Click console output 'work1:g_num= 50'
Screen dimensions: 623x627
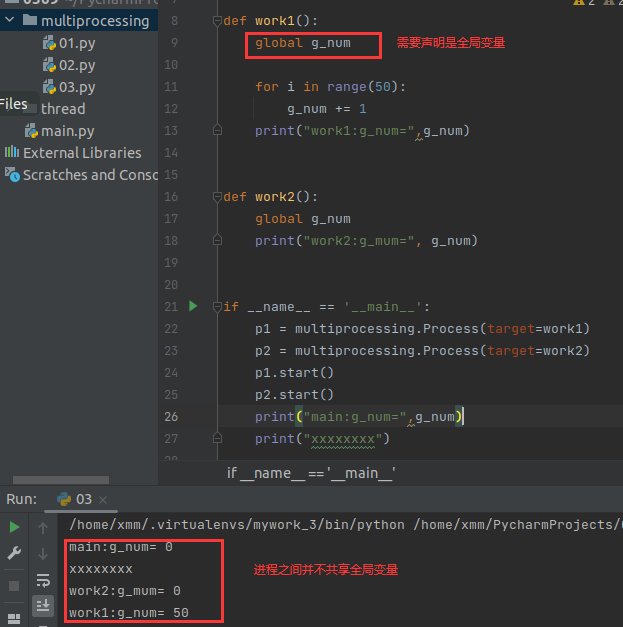(x=129, y=613)
